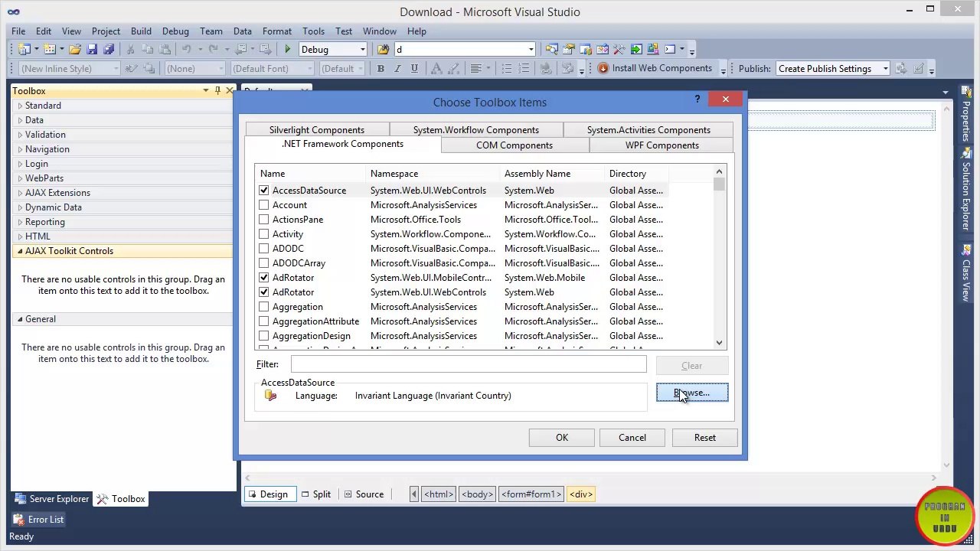Sort list by the Namespace column header
The width and height of the screenshot is (980, 551).
pos(433,174)
